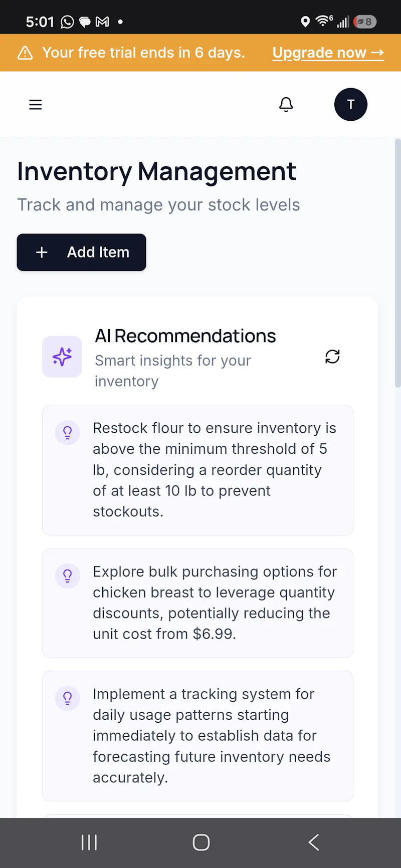Click the Add Item button

tap(82, 252)
